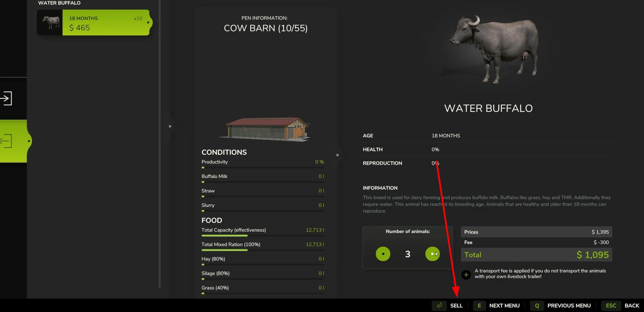Decrease the number of animals to sell

coord(383,254)
